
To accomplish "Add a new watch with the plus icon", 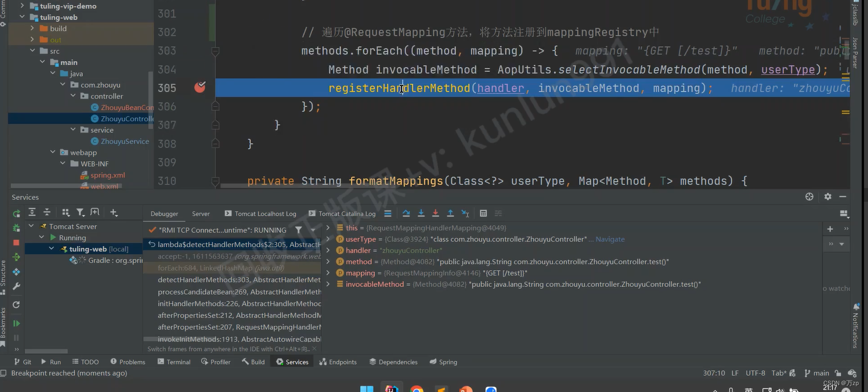I will 830,229.
